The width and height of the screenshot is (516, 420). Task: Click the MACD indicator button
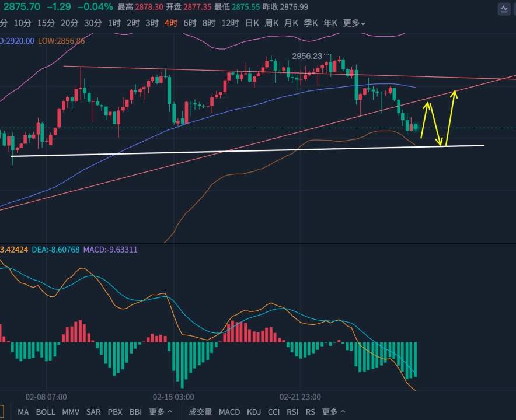coord(229,412)
